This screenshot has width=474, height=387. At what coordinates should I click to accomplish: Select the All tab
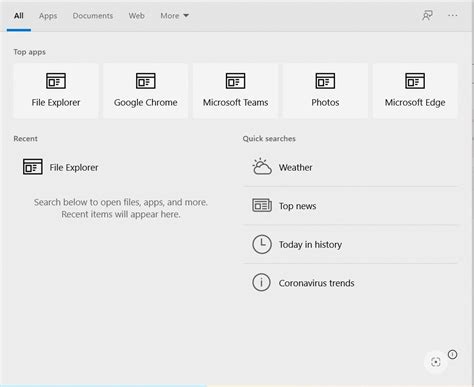pos(19,16)
